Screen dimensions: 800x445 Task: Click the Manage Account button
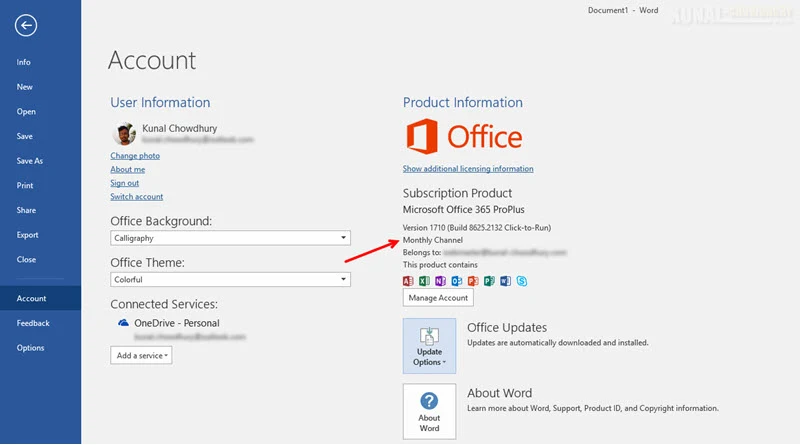click(438, 298)
